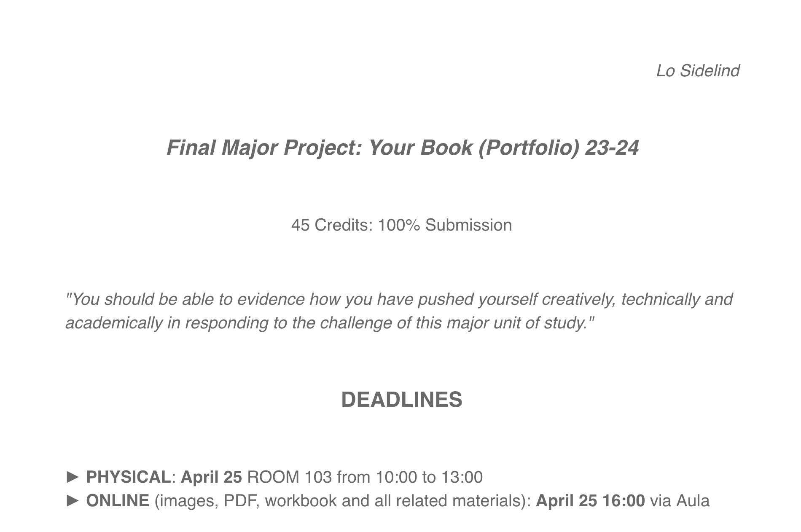Click the Final Major Project title
Viewport: 801px width, 532px height.
[402, 148]
